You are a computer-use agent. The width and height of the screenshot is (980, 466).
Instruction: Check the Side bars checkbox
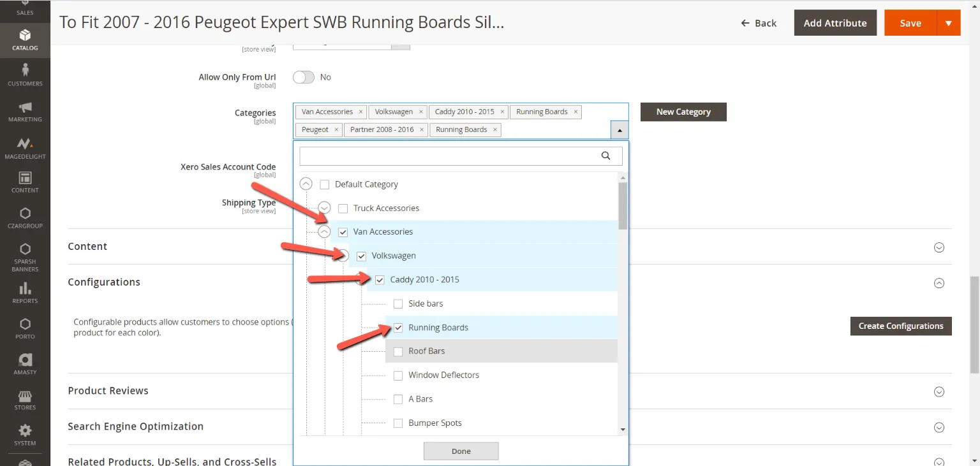pyautogui.click(x=398, y=304)
